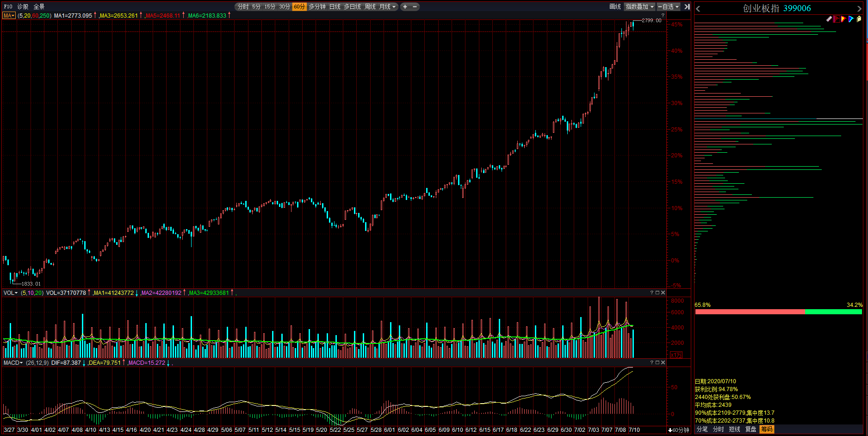This screenshot has height=436, width=868.
Task: Close the MACD indicator panel
Action: (663, 362)
